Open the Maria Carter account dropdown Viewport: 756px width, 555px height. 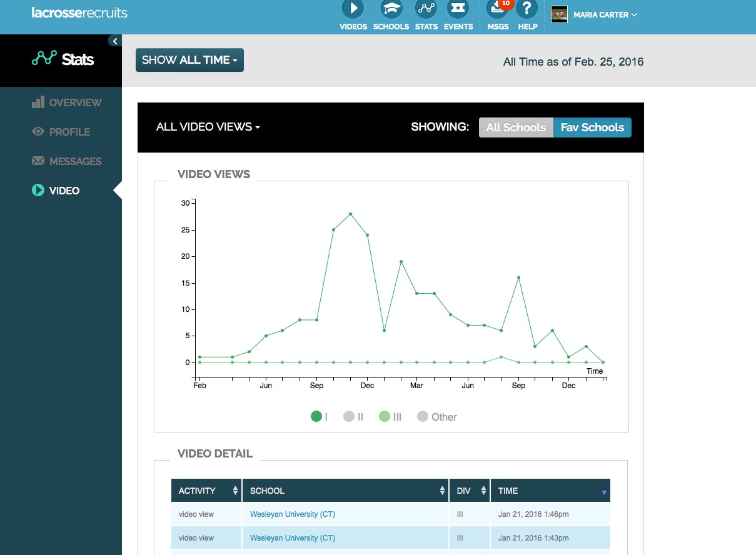(x=605, y=14)
